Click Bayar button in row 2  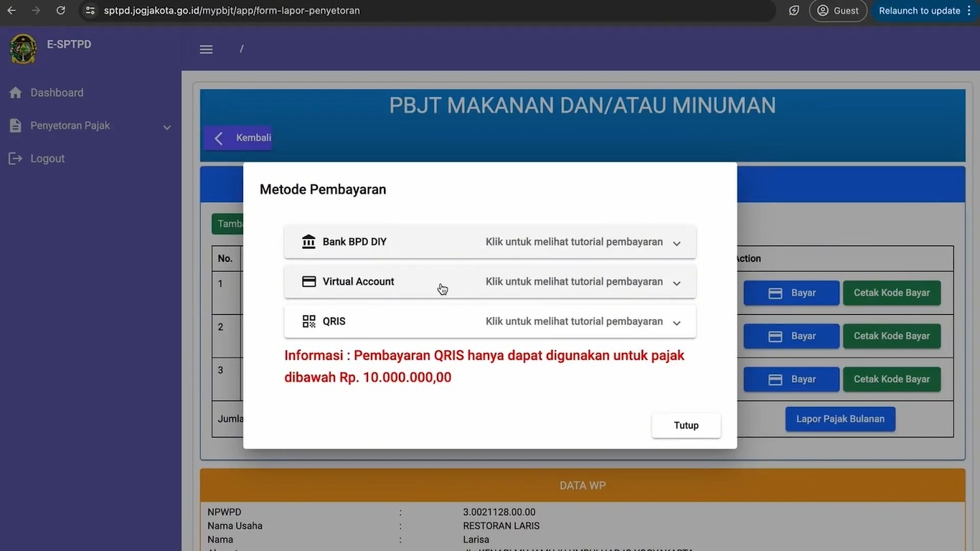click(x=791, y=336)
